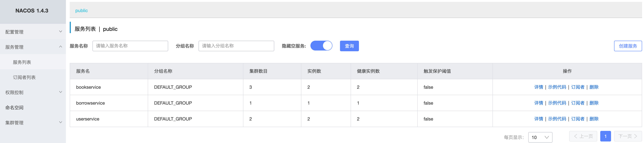The width and height of the screenshot is (644, 143).
Task: Click pagination page 1 button
Action: 605,136
